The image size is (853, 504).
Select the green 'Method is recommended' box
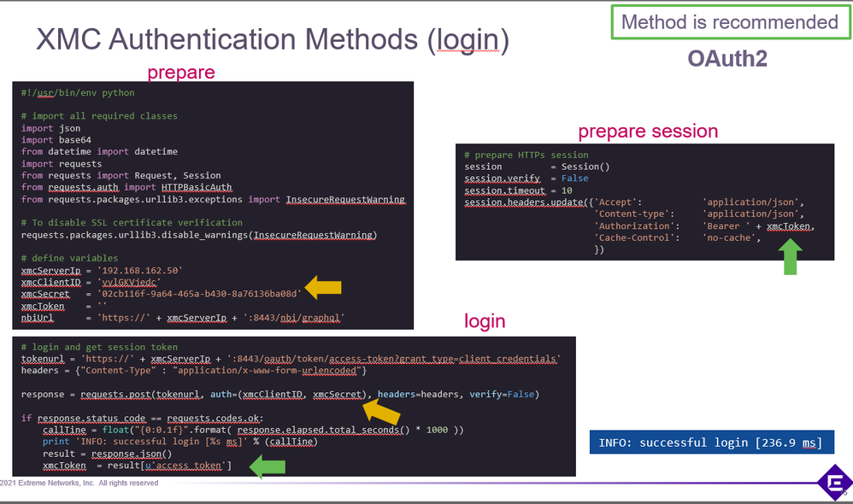(x=729, y=22)
